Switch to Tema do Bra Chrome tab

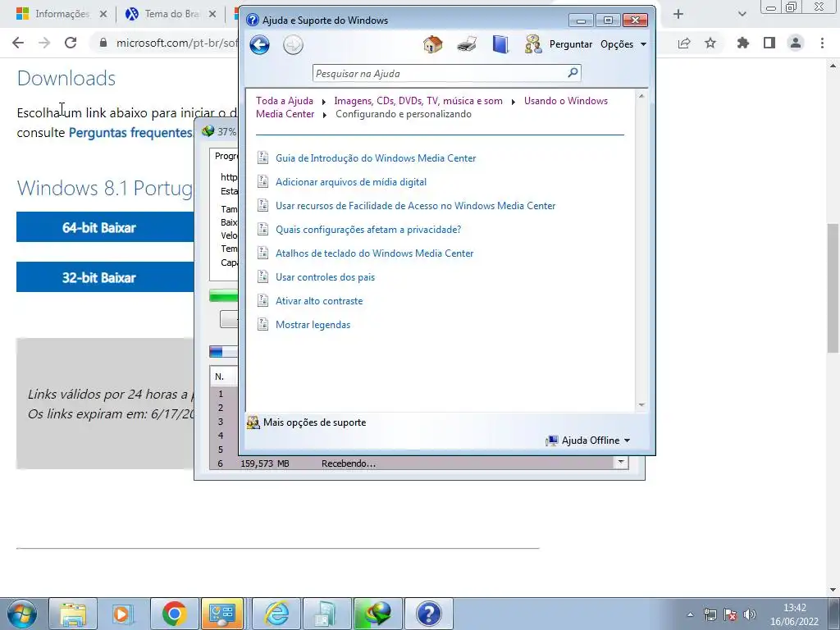point(171,14)
